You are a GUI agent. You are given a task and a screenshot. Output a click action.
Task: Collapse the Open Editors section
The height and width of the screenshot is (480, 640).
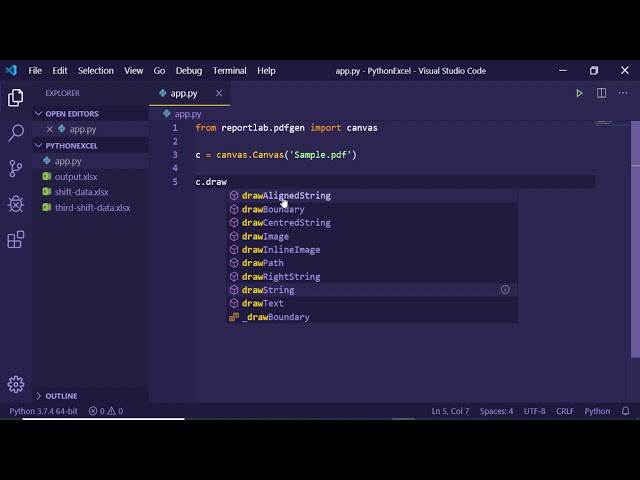39,113
